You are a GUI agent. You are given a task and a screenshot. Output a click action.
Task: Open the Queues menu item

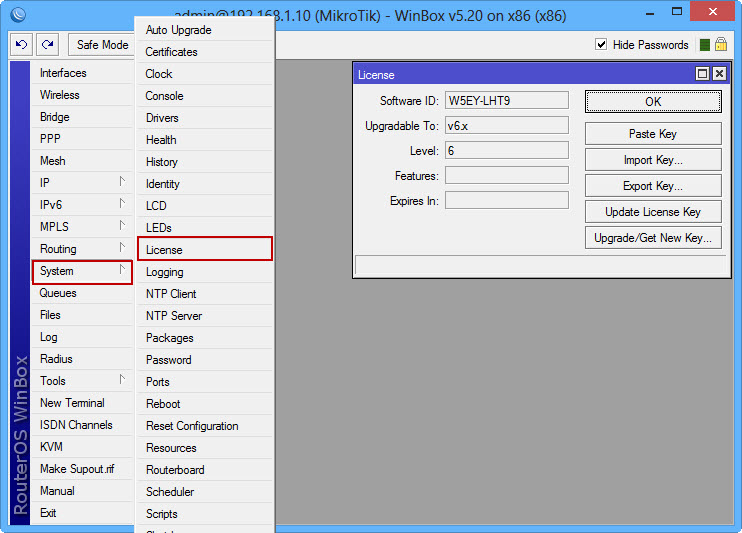(82, 293)
